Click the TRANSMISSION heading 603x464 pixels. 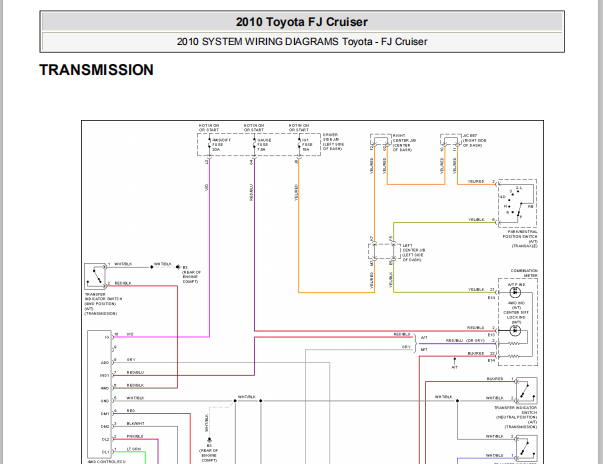(x=97, y=70)
